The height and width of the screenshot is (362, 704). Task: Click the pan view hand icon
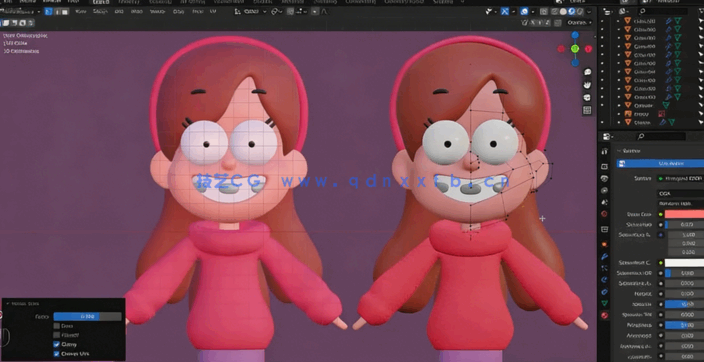(587, 84)
